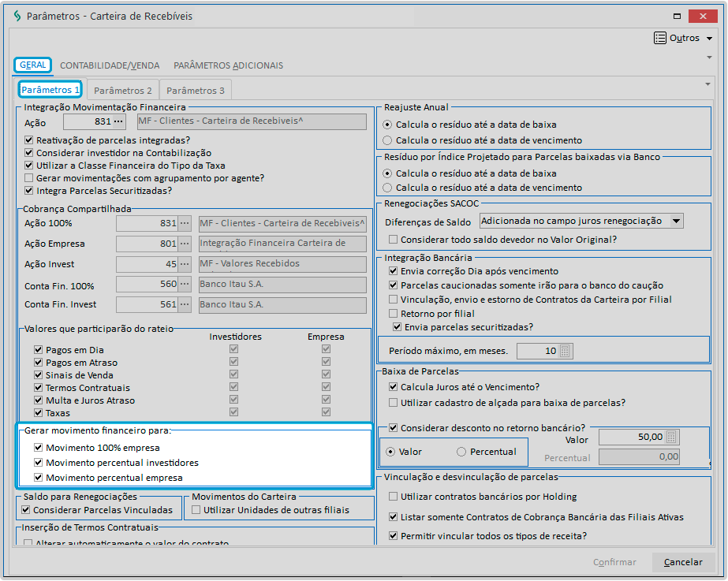Click the Outros list icon
Screen dimensions: 728x581
click(660, 38)
